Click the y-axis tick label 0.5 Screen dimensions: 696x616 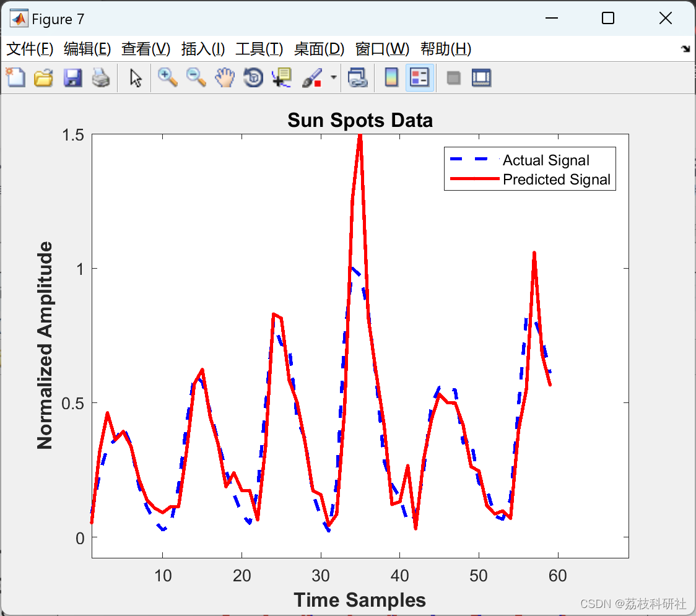[x=73, y=404]
